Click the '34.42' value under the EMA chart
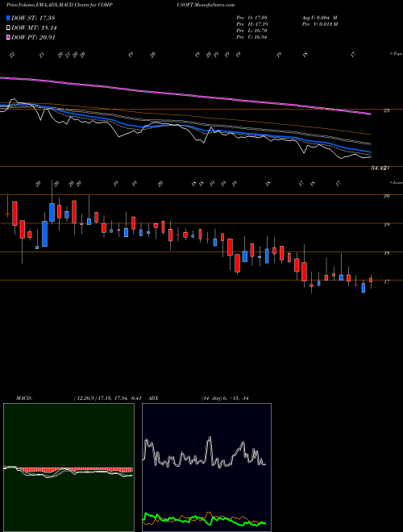The width and height of the screenshot is (403, 532). pyautogui.click(x=380, y=168)
